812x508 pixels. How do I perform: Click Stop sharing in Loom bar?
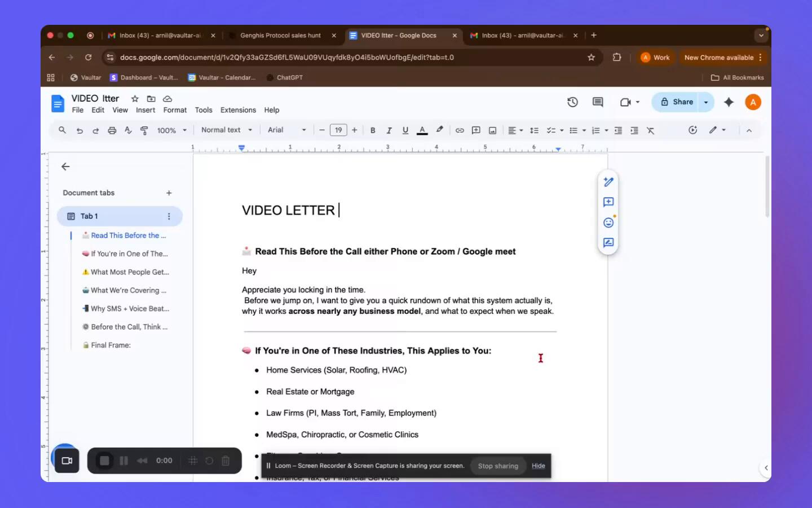498,466
